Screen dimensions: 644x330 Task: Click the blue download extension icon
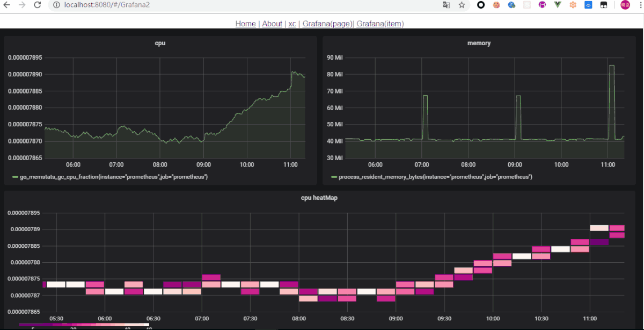point(588,5)
